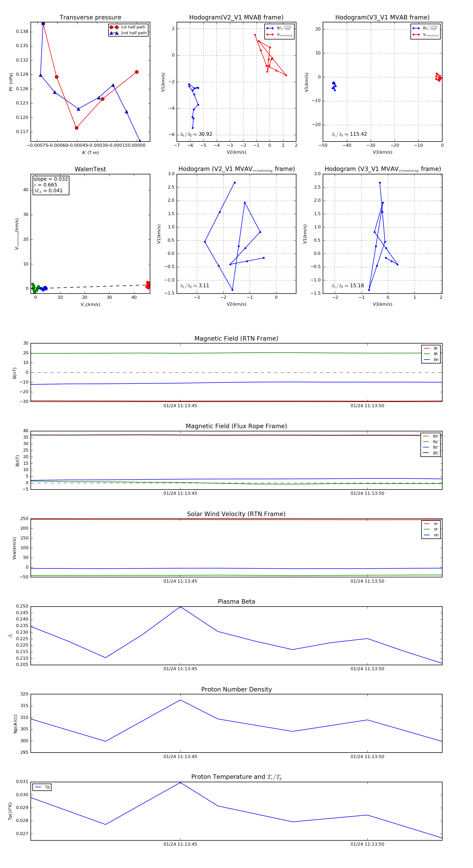Click the '01/24 11:13:50' tick under Plasma Beta
The image size is (473, 868).
point(367,669)
